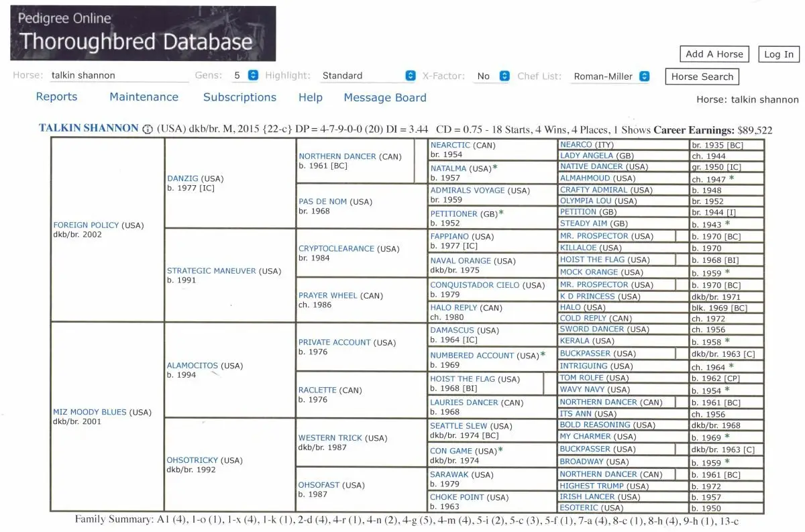Viewport: 805px width, 532px height.
Task: Follow the FAPPIANO link
Action: pyautogui.click(x=449, y=237)
